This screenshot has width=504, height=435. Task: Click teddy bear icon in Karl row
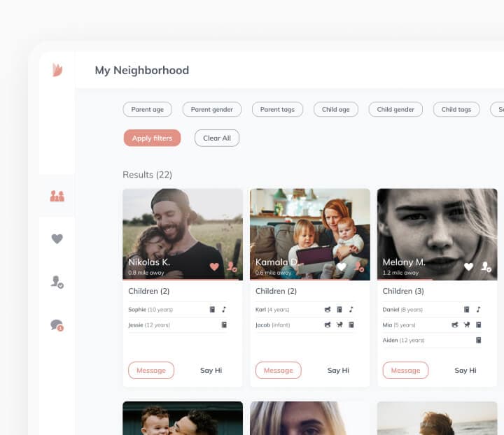coord(328,309)
